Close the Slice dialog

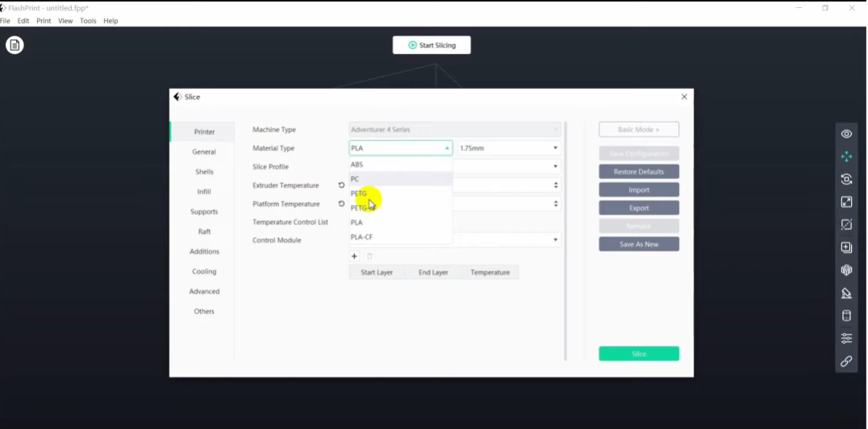click(684, 97)
